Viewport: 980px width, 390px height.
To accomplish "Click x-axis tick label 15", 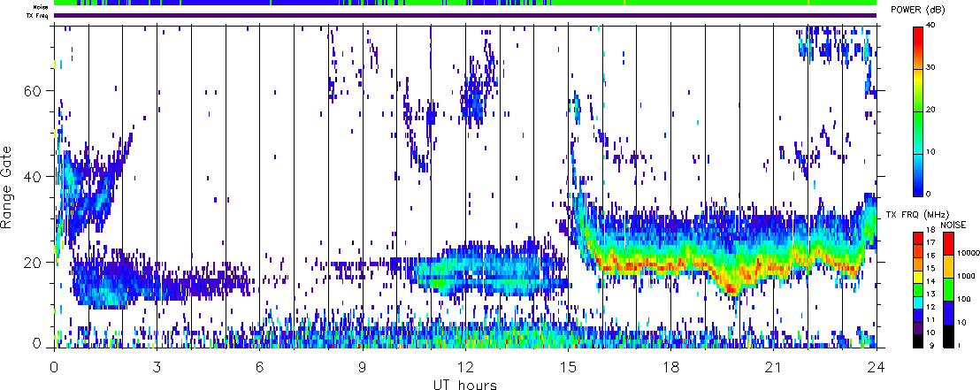I will point(568,366).
